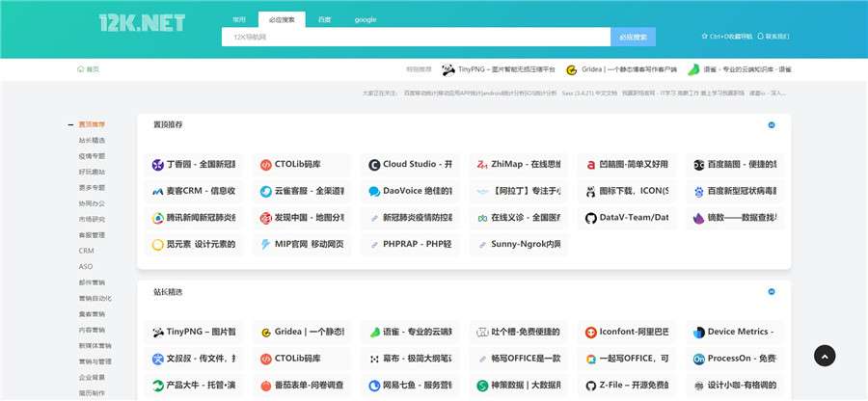The height and width of the screenshot is (401, 868).
Task: Open the 幕布 outline notes icon
Action: 374,359
